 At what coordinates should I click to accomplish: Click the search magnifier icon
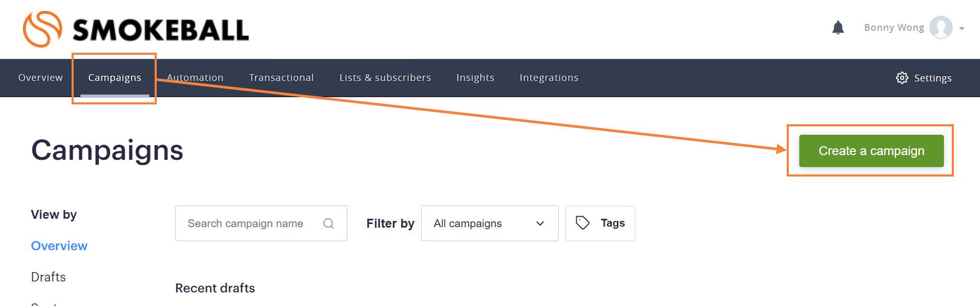pyautogui.click(x=329, y=223)
